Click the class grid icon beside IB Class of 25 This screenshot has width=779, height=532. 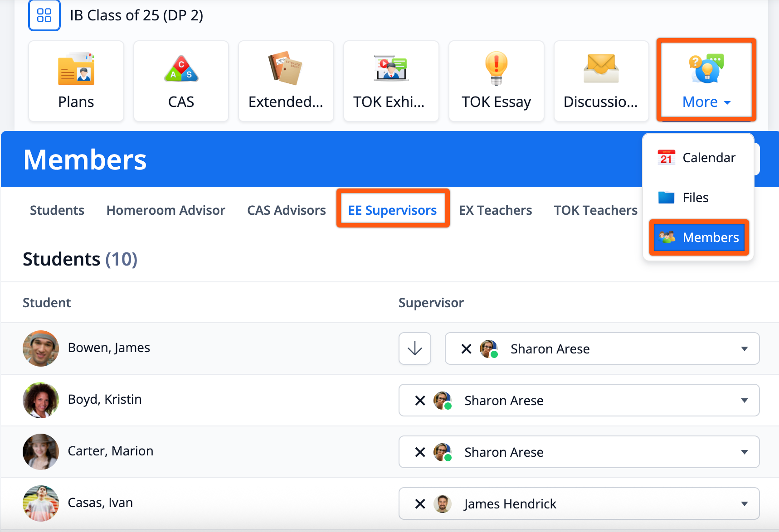(x=44, y=15)
